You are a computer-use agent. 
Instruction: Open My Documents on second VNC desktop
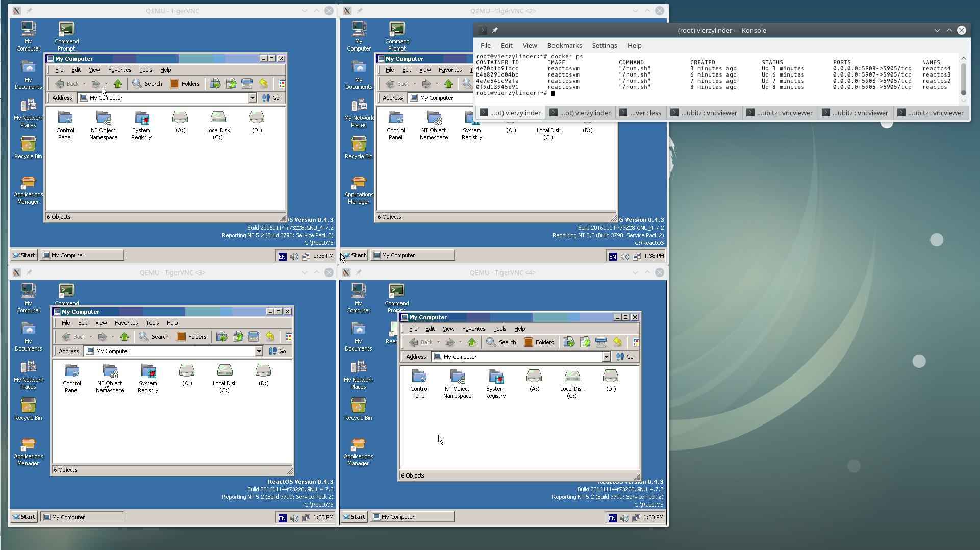[x=359, y=75]
